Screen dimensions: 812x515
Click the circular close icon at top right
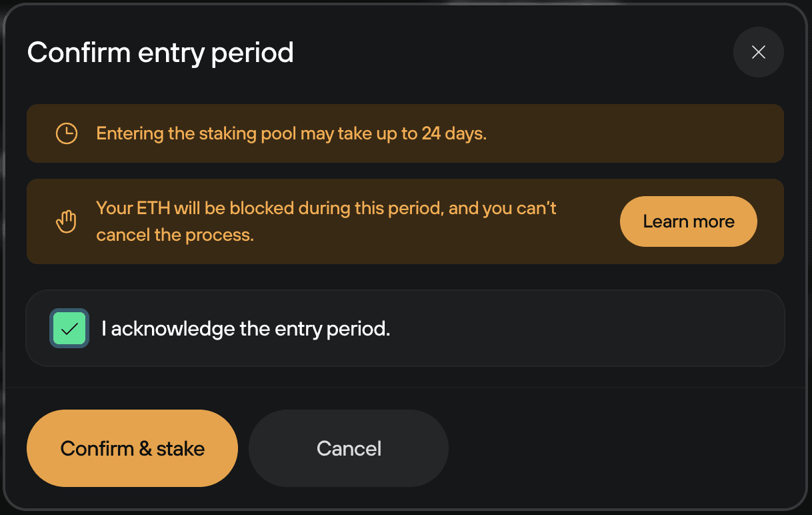tap(758, 52)
